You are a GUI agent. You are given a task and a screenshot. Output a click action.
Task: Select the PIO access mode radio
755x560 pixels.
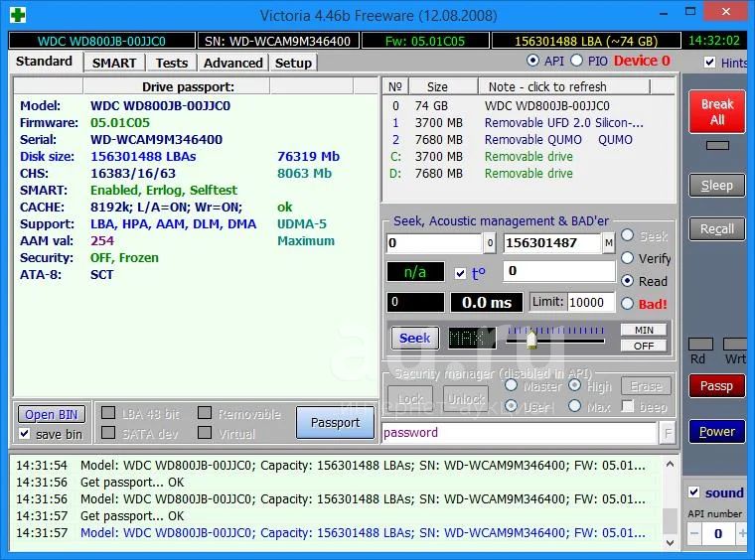[576, 61]
